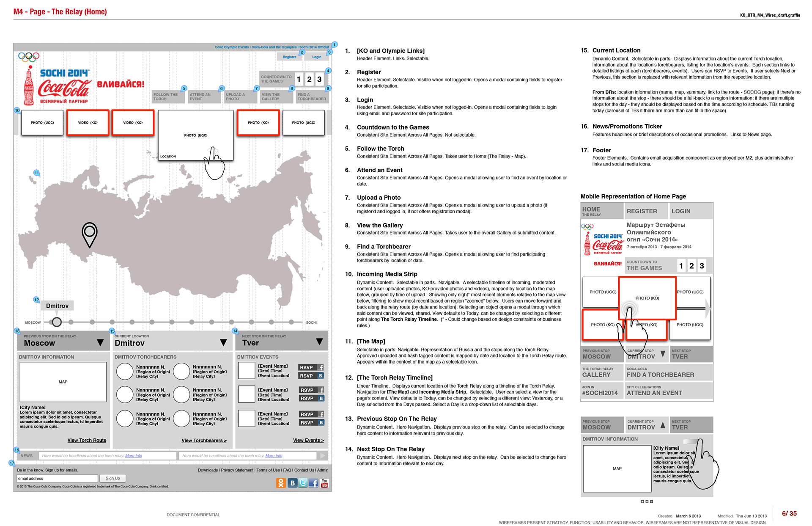The width and height of the screenshot is (812, 526).
Task: Click the MAP thumbnail in Dmitrov Information
Action: (x=63, y=382)
